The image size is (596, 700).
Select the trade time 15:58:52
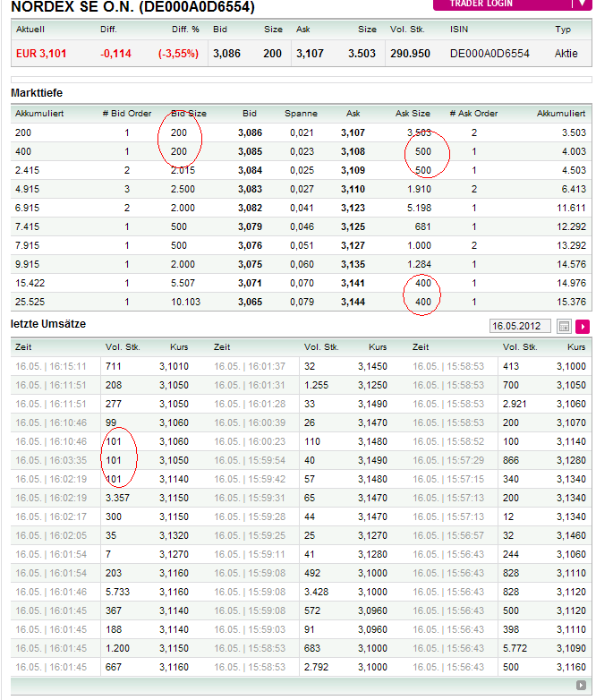[x=464, y=441]
